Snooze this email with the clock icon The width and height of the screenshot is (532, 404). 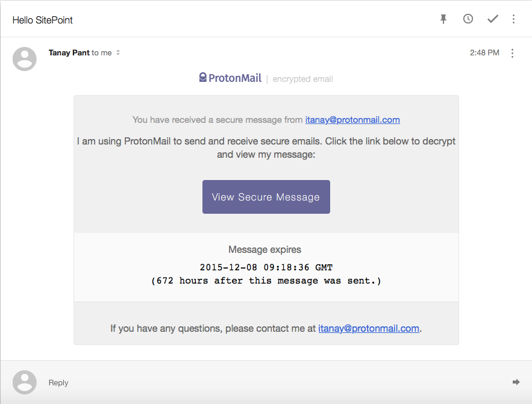pyautogui.click(x=468, y=19)
